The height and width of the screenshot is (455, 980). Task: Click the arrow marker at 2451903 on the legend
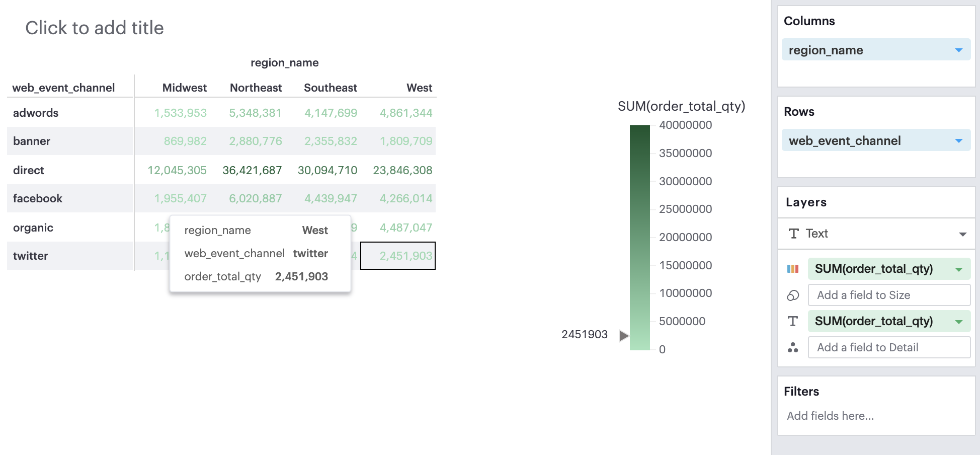pyautogui.click(x=623, y=334)
